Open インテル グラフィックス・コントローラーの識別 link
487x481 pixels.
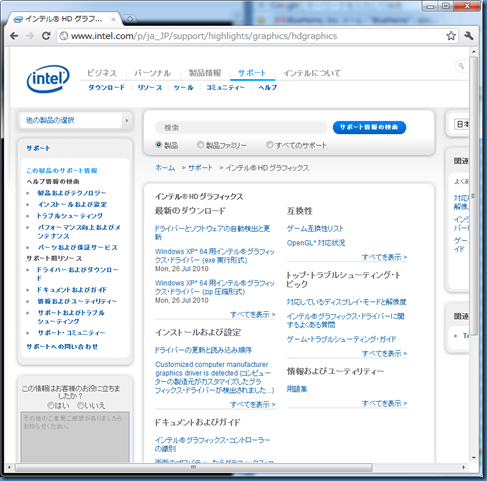tap(212, 444)
